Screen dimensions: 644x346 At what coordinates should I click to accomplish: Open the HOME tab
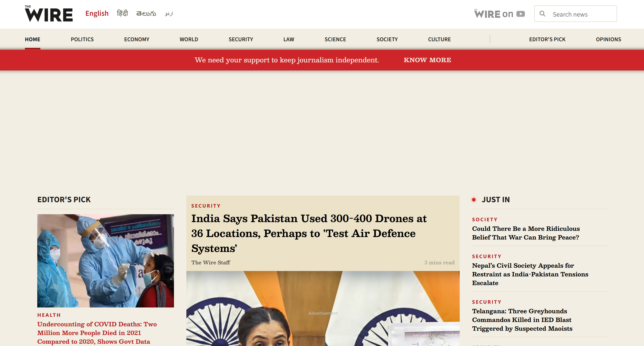point(33,39)
